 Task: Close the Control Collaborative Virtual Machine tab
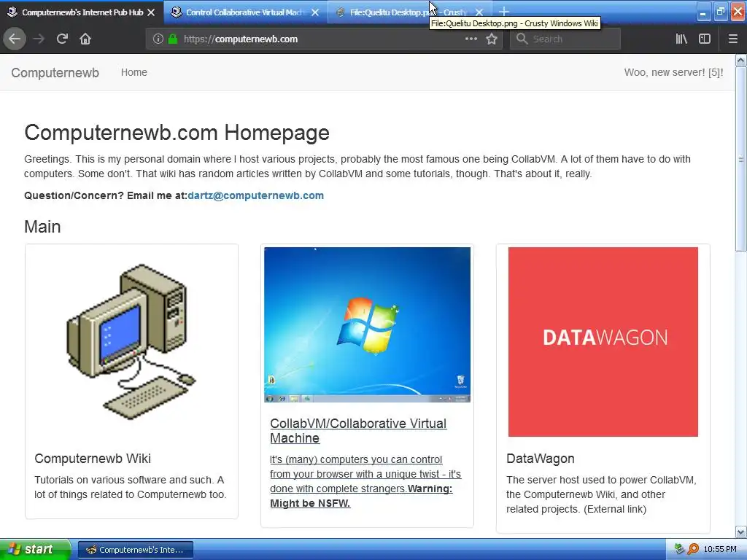pyautogui.click(x=315, y=12)
